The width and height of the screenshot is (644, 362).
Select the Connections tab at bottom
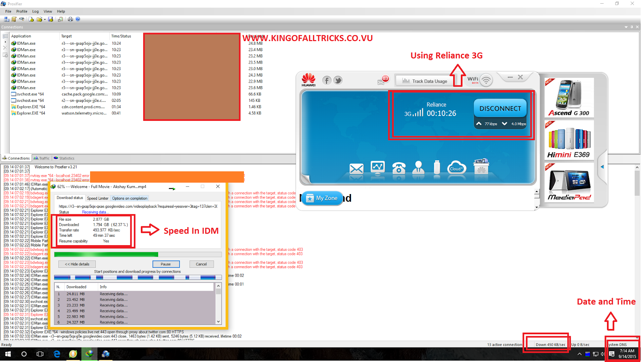pos(16,158)
